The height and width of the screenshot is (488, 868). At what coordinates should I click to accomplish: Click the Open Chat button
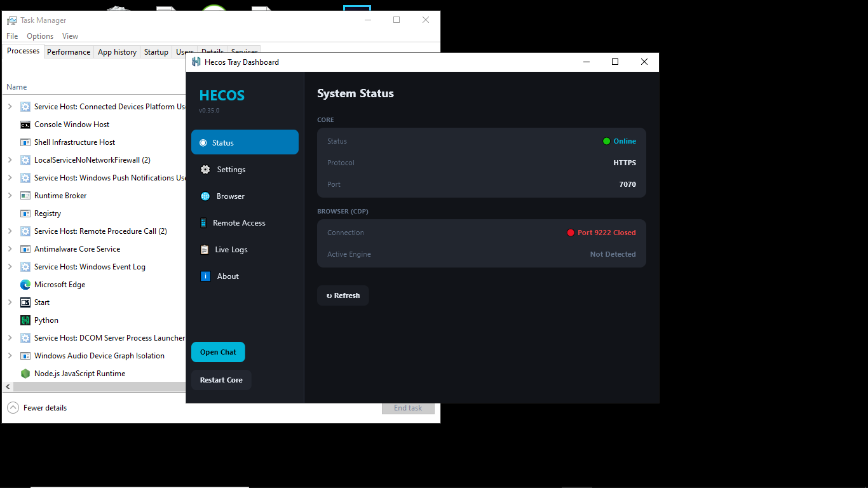pos(218,352)
